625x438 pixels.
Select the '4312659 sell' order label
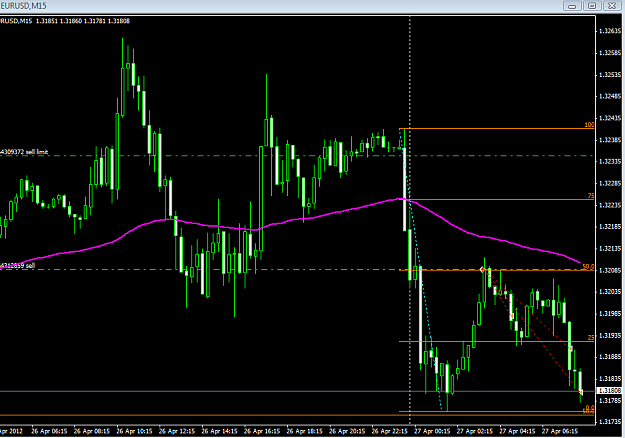tap(18, 265)
